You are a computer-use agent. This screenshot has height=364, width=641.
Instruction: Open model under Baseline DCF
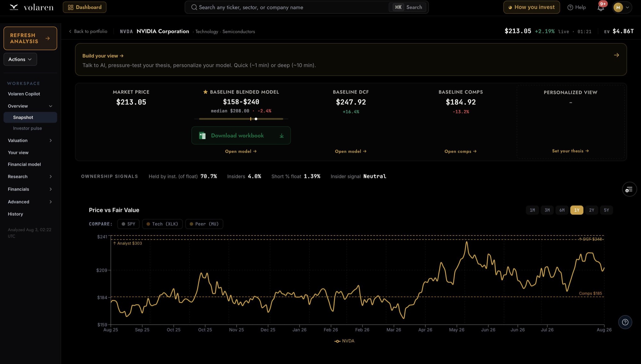pos(351,151)
